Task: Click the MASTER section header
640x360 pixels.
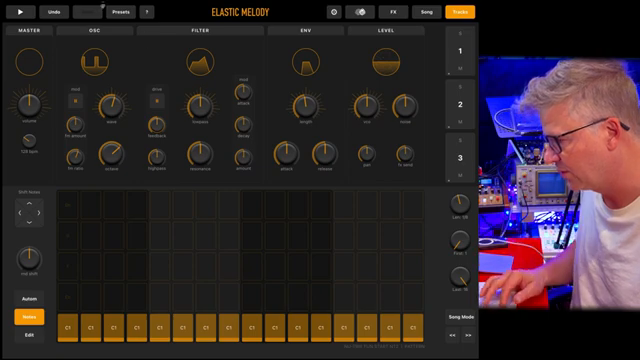Action: point(29,30)
